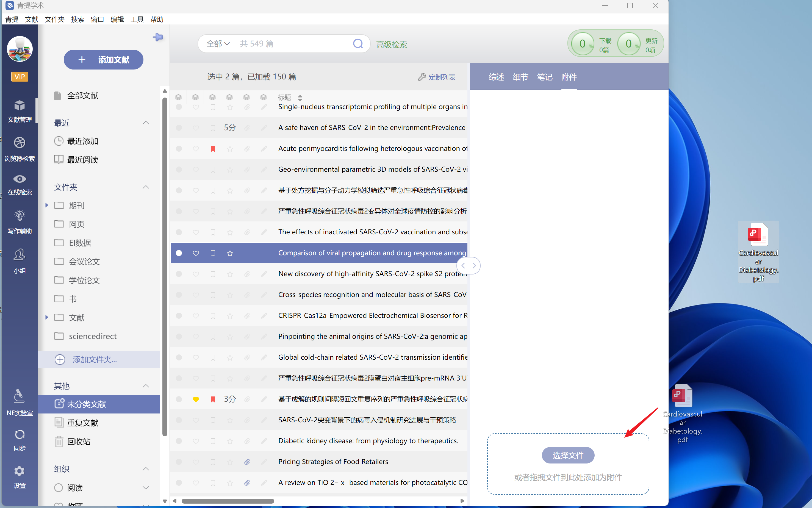
Task: Click the yellow heart in the 3分 row
Action: [x=196, y=399]
